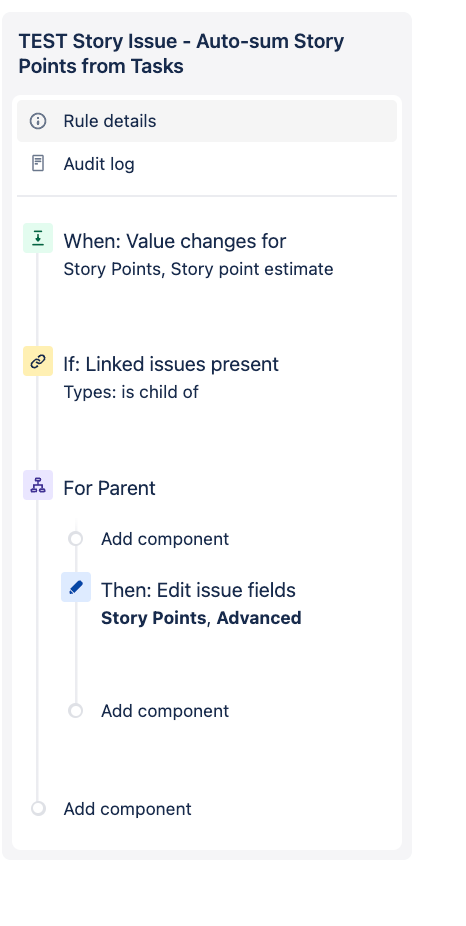The height and width of the screenshot is (926, 466).
Task: Click 'Add component' text inside branch below action
Action: point(165,711)
